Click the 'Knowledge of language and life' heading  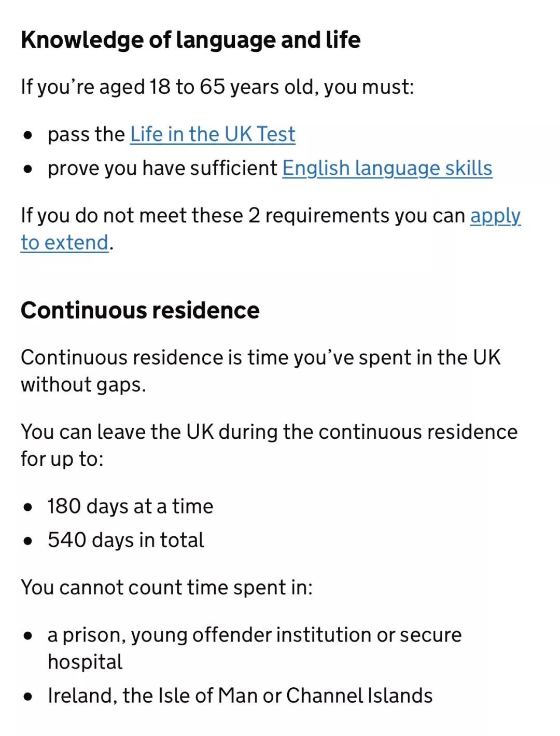tap(190, 40)
